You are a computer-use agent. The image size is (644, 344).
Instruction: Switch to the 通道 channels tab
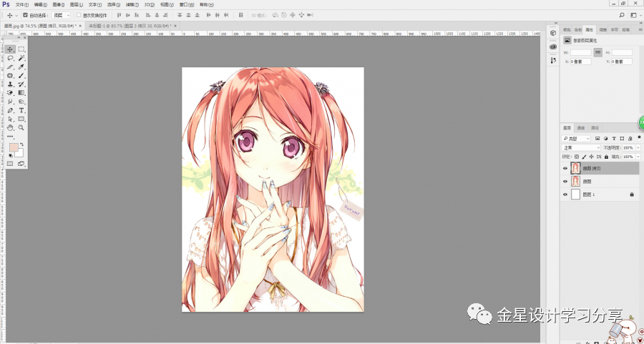point(581,128)
